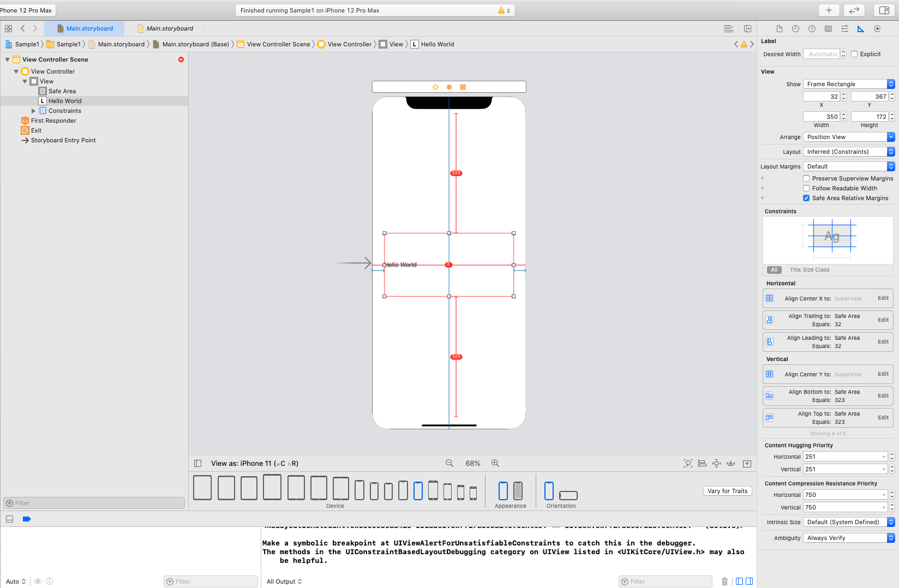Click Hello World in the jump bar
The width and height of the screenshot is (899, 588).
(x=432, y=44)
